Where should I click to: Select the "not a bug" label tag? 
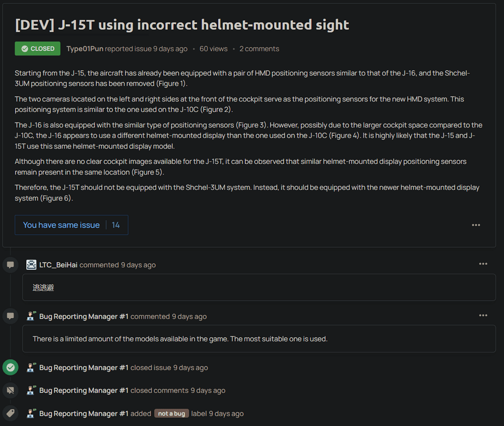click(x=171, y=413)
